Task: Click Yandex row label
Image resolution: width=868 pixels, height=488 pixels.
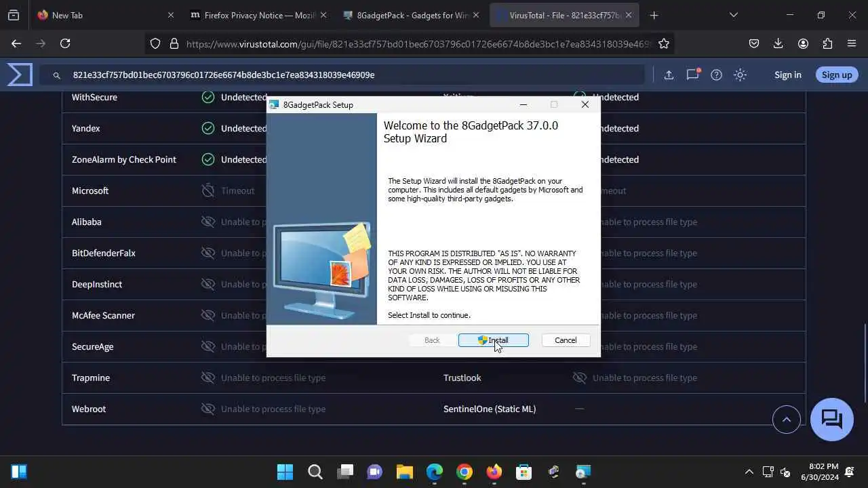Action: click(86, 128)
